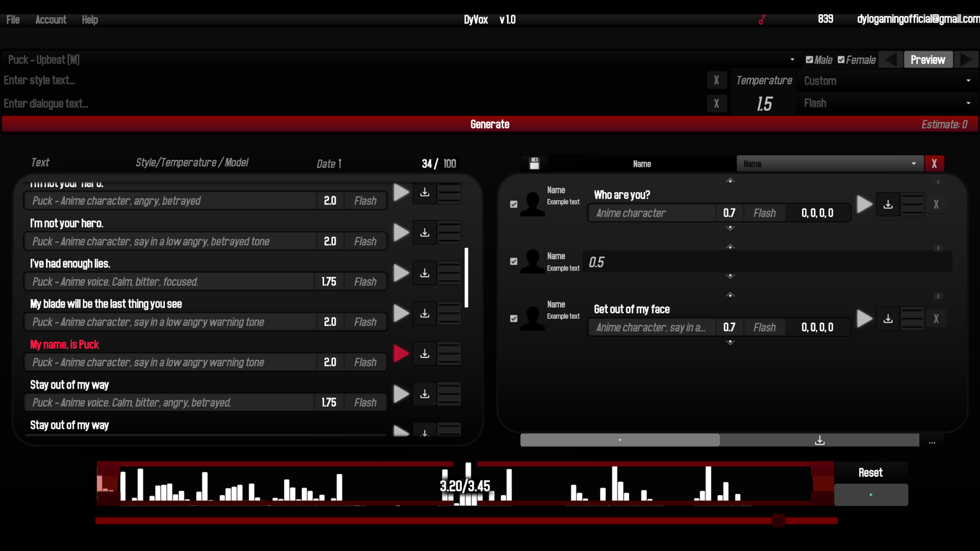
Task: Click the avatar icon beside "Who are you?"
Action: coord(532,204)
